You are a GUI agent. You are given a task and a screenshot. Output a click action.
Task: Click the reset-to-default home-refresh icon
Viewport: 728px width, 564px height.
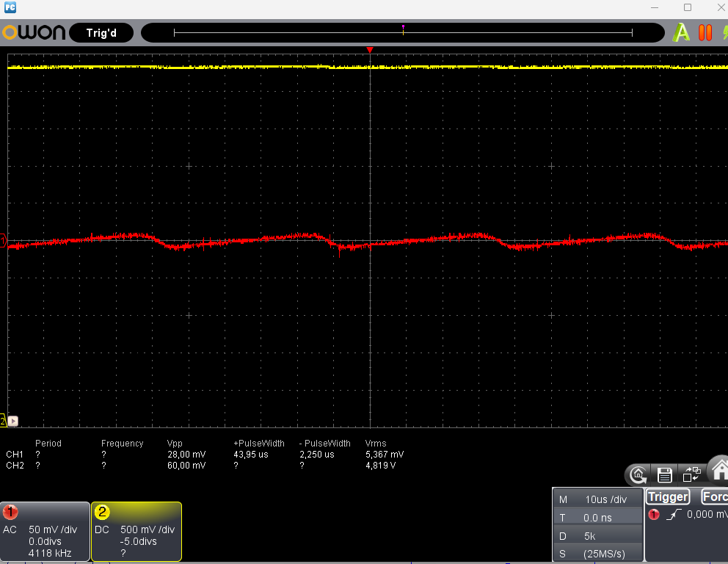(x=638, y=475)
